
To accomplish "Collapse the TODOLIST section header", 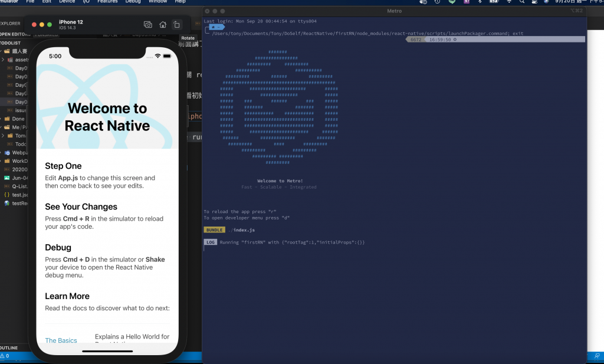I will pos(11,42).
